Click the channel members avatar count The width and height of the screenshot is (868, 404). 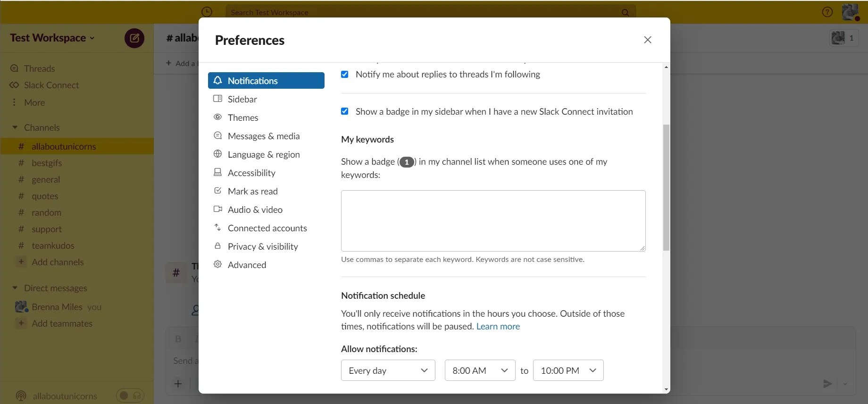point(844,38)
